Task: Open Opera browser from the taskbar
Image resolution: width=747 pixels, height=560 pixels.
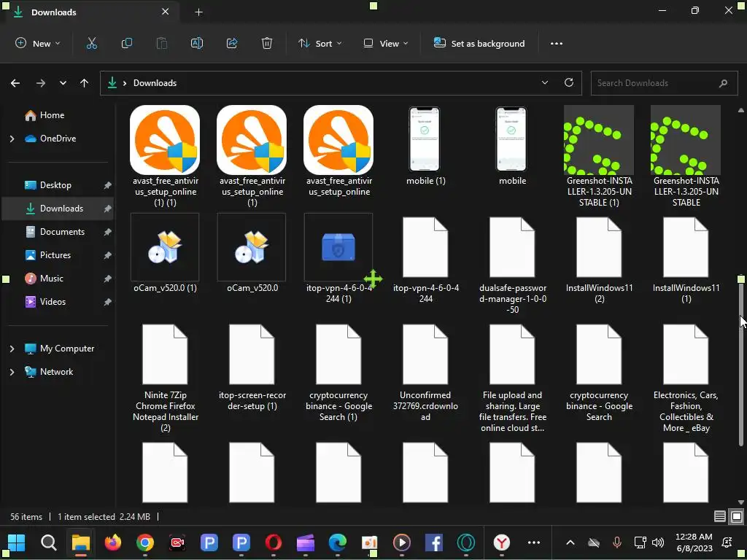Action: [x=274, y=542]
